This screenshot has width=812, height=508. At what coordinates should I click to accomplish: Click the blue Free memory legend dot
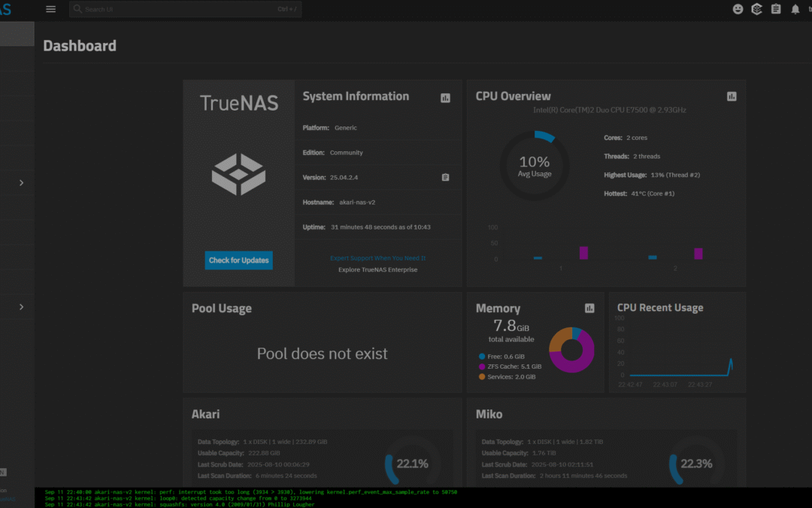point(482,357)
